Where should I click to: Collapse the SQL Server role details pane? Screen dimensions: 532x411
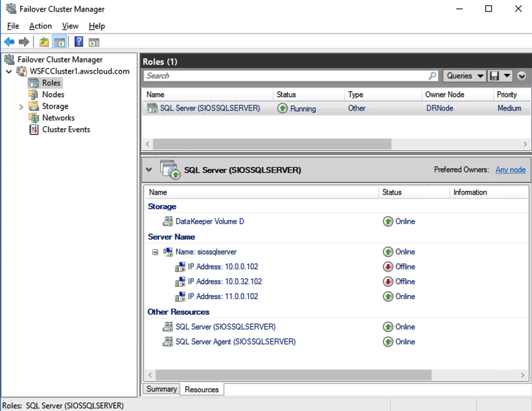150,170
